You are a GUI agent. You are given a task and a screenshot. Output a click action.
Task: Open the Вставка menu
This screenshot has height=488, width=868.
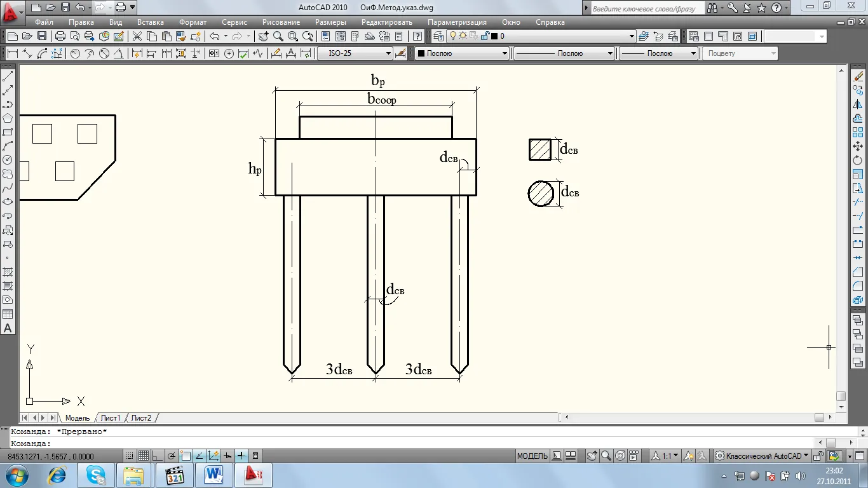[150, 22]
